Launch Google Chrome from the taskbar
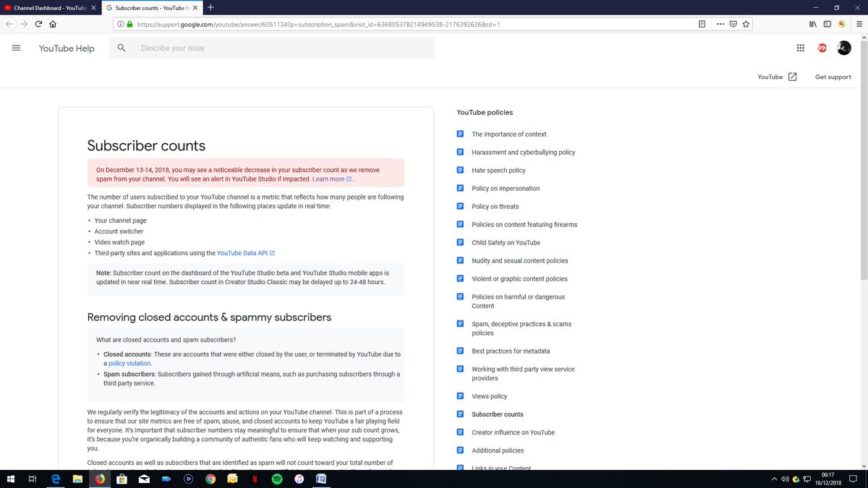The width and height of the screenshot is (868, 488). pos(210,479)
